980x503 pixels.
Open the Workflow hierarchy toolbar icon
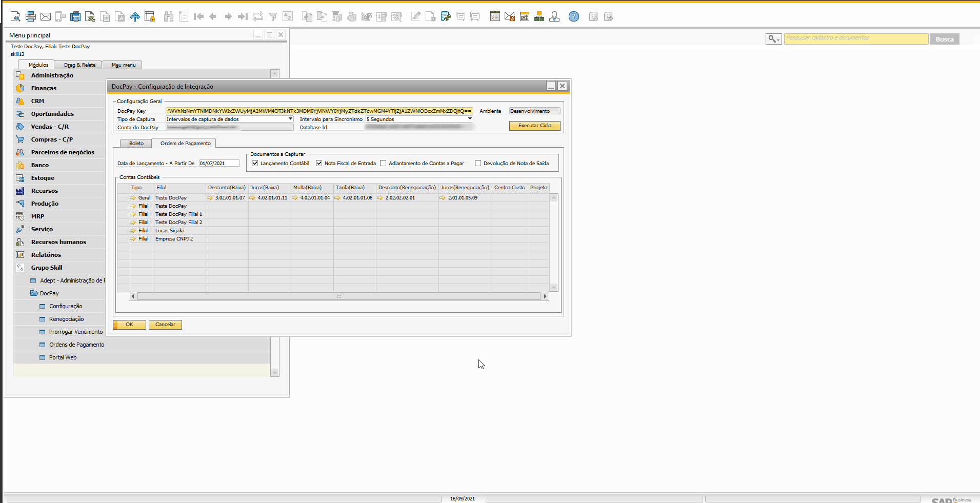pos(539,16)
